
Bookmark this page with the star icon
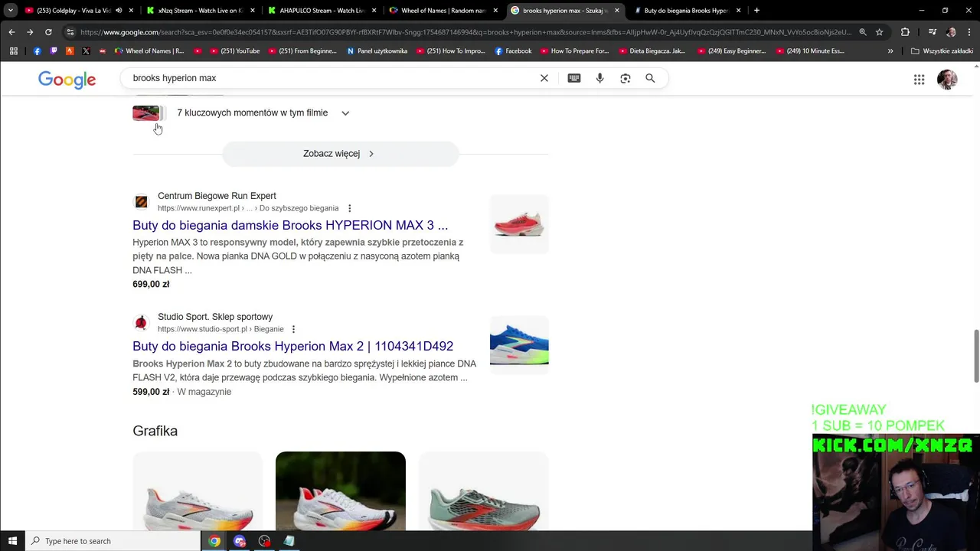(x=880, y=32)
